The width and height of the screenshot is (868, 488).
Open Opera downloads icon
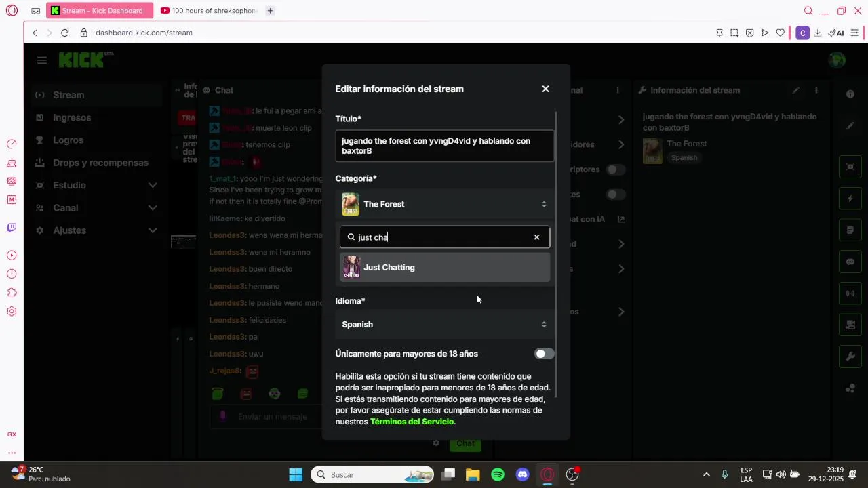(x=818, y=33)
